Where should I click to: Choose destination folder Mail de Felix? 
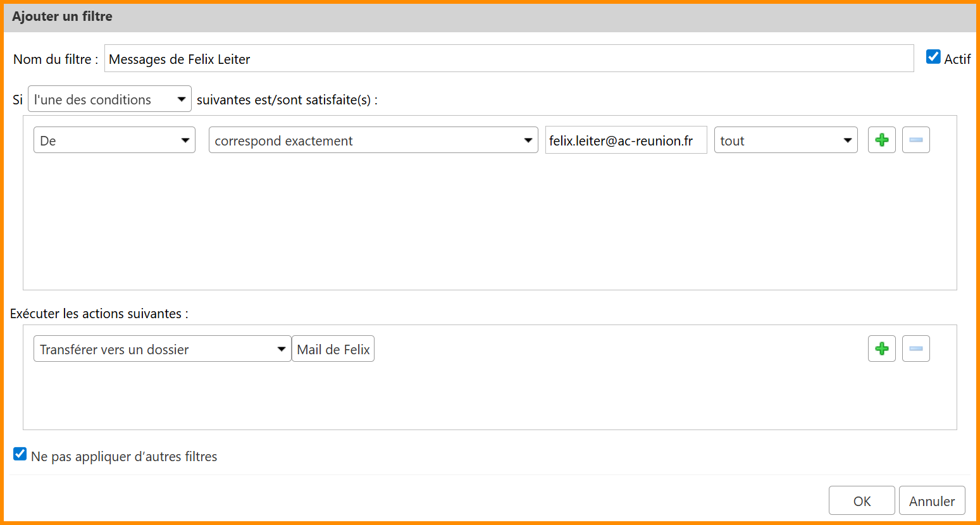pos(333,349)
